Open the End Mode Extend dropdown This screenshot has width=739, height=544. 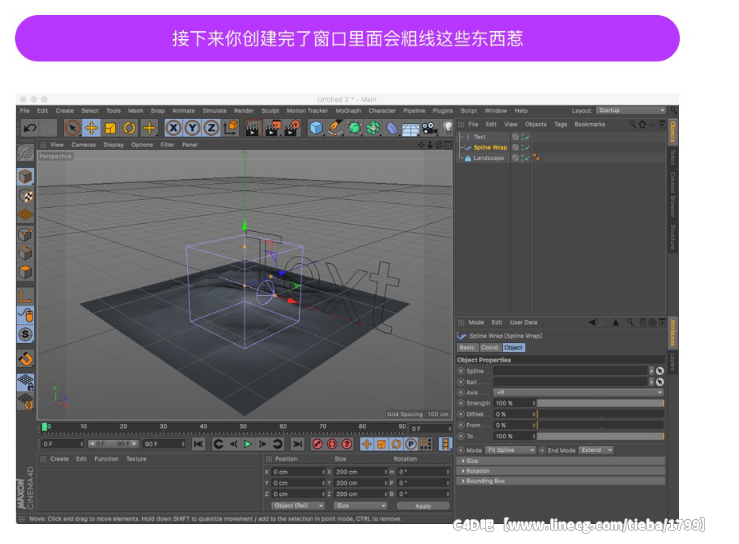tap(596, 450)
